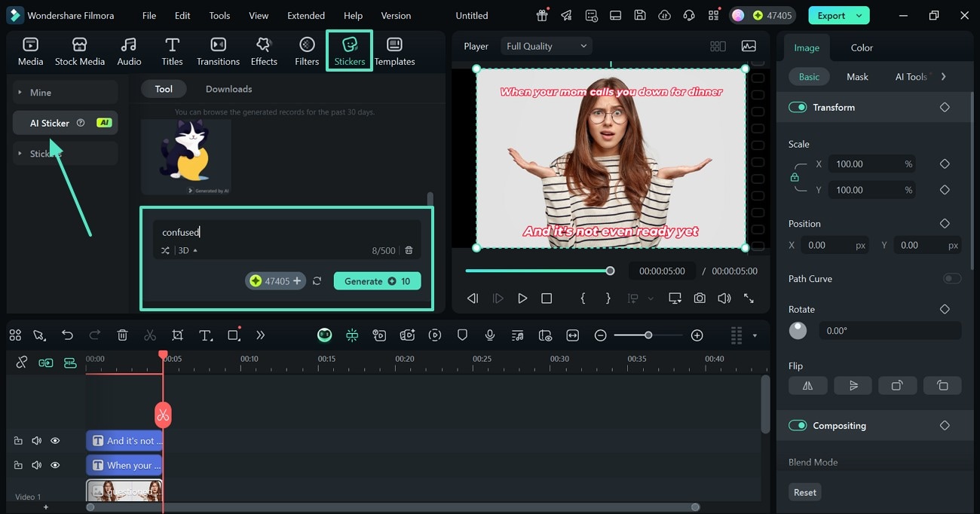This screenshot has width=980, height=514.
Task: Open the Edit menu
Action: pos(182,15)
